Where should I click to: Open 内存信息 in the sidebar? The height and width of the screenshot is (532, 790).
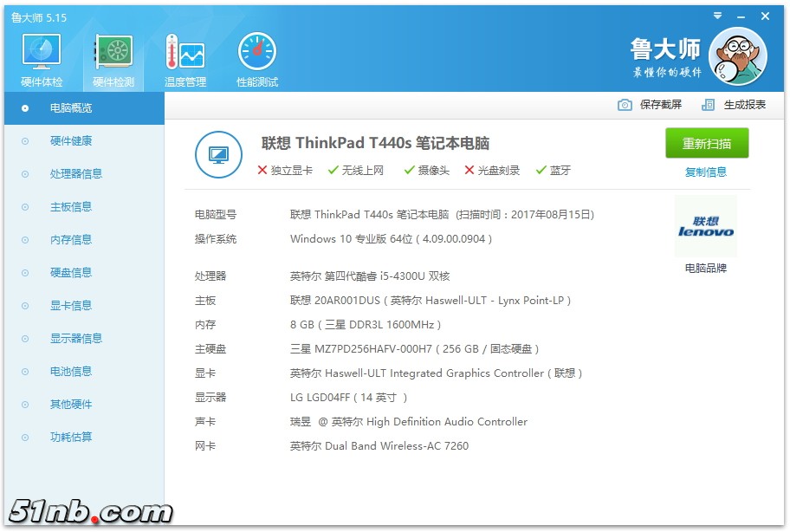click(84, 240)
